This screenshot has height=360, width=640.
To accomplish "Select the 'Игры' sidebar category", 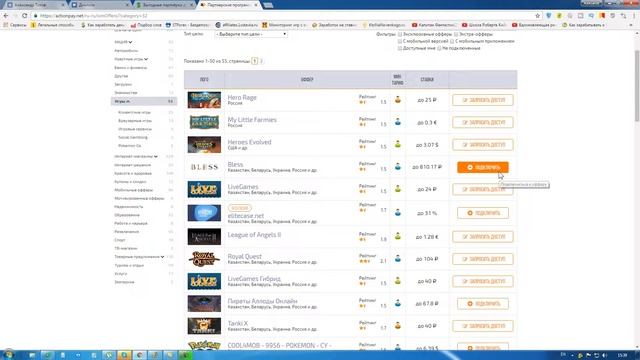I will tap(144, 101).
